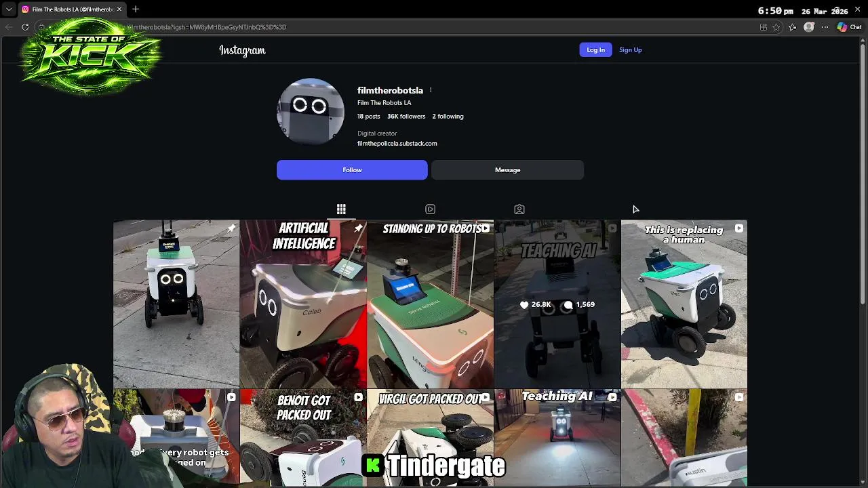The height and width of the screenshot is (488, 868).
Task: Click the Film The Robots LA tab
Action: [72, 9]
